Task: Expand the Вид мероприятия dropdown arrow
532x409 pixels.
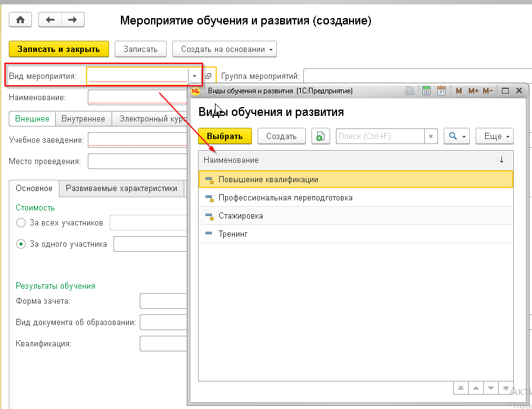Action: (x=194, y=76)
